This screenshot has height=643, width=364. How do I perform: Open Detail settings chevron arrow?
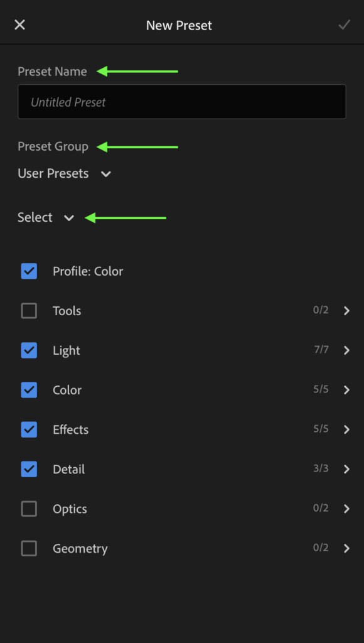(347, 469)
